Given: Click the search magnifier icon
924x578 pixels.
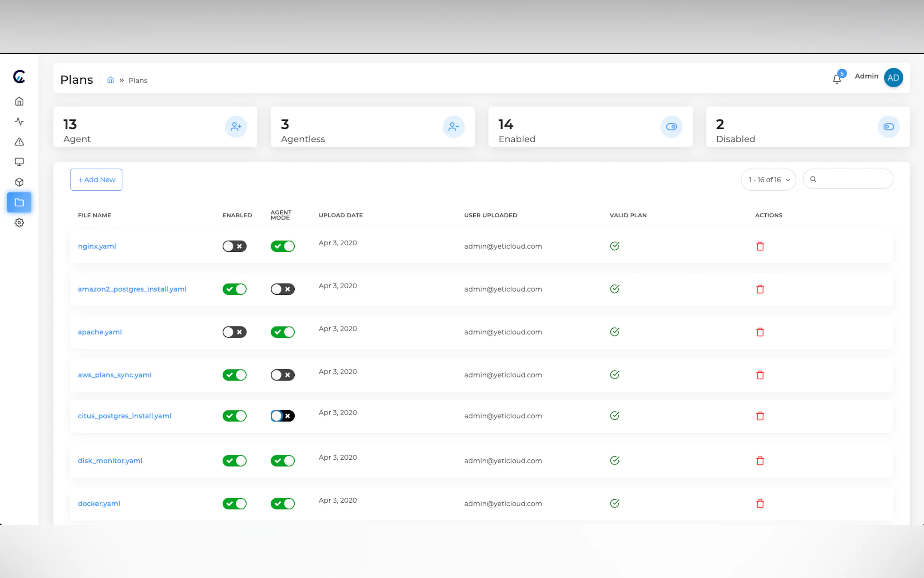Looking at the screenshot, I should click(813, 179).
